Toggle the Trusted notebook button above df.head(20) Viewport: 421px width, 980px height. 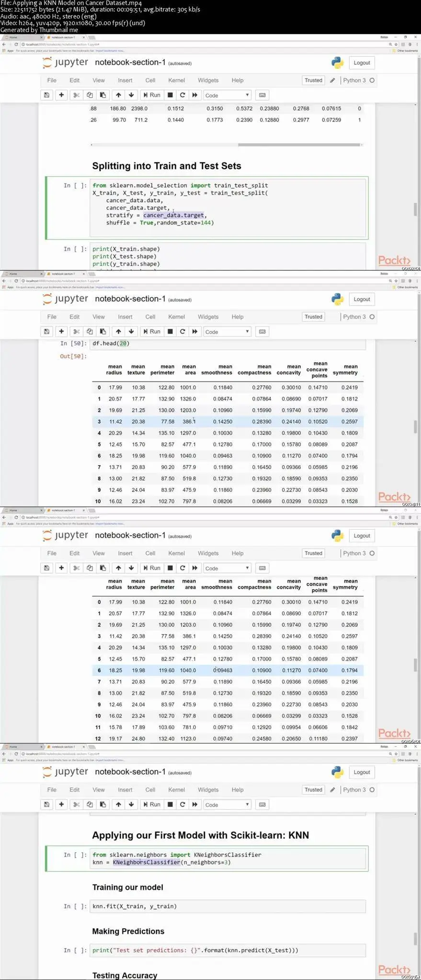click(x=313, y=317)
